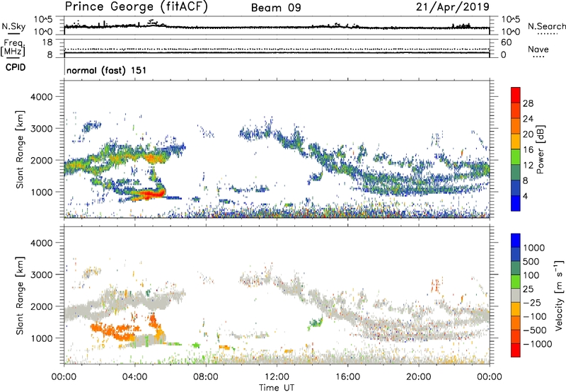The height and width of the screenshot is (392, 566).
Task: Click the 'Velocity [m s-1]' color bar title
Action: tap(559, 295)
